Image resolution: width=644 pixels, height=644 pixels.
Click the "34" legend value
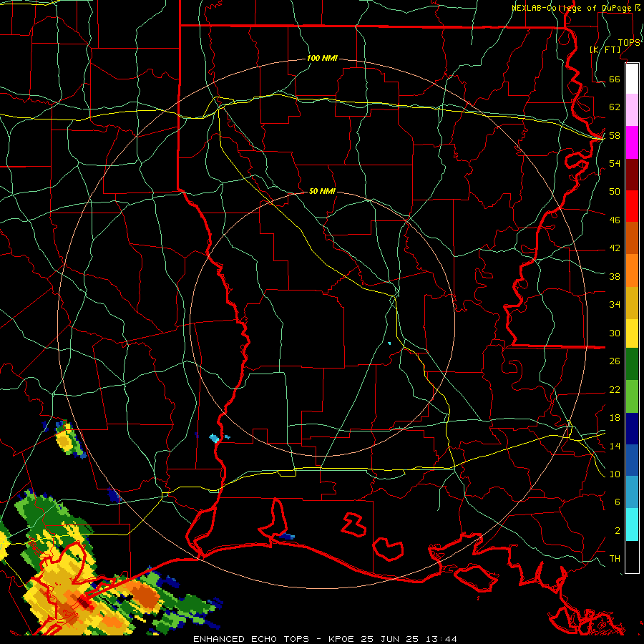[x=615, y=305]
